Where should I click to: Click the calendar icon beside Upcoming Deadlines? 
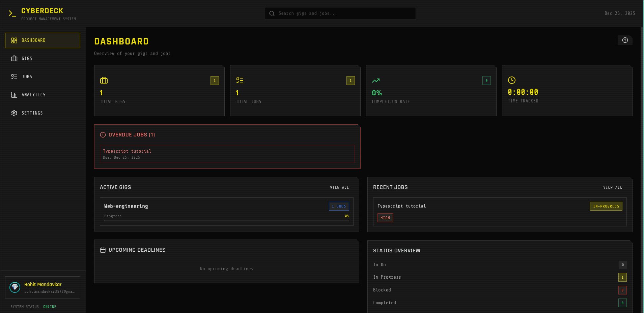click(x=103, y=250)
